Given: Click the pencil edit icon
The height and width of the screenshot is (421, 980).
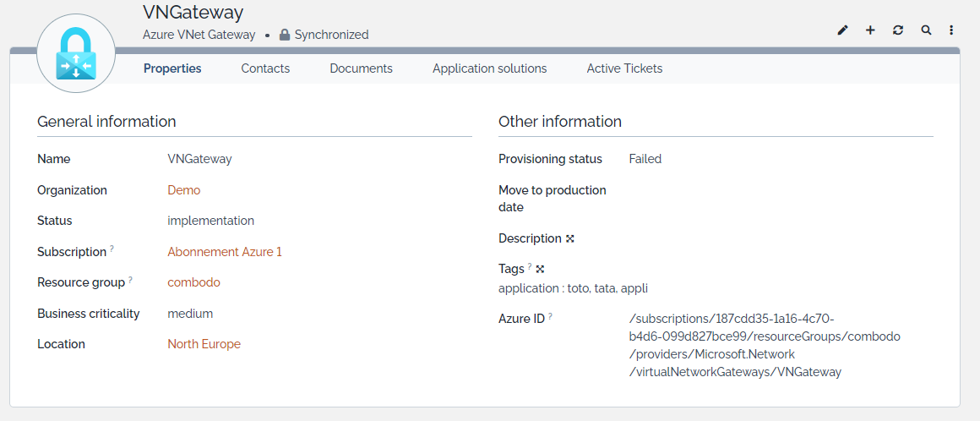Looking at the screenshot, I should pyautogui.click(x=842, y=30).
